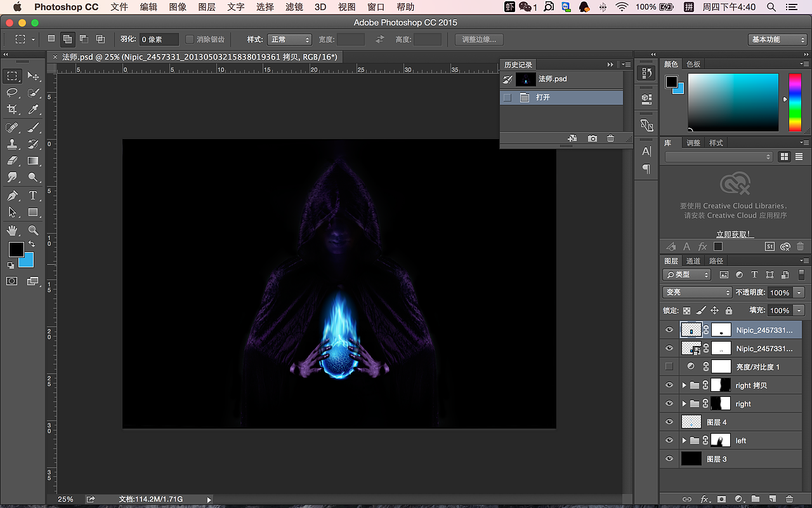Expand the 'right 拷贝' group
812x508 pixels.
pyautogui.click(x=684, y=385)
